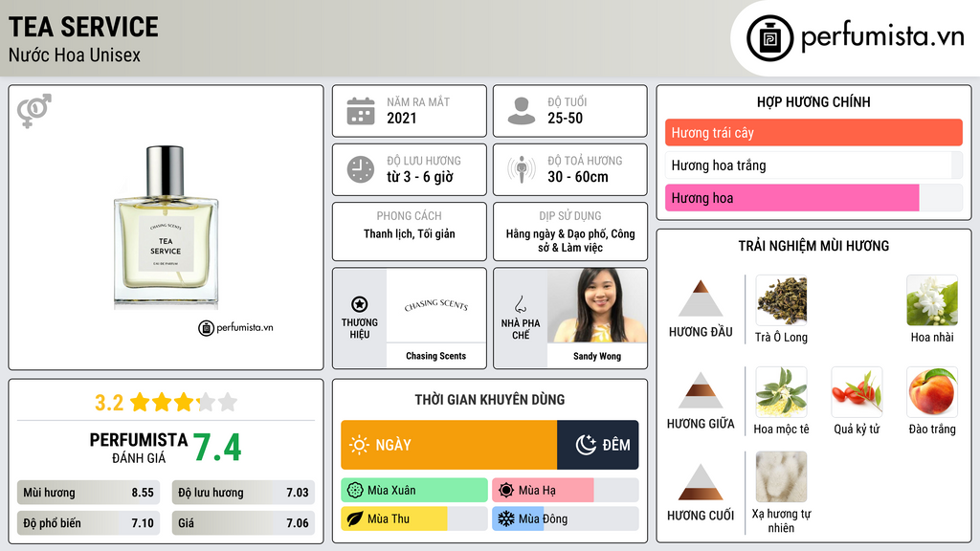
Task: Open the Hoa mộc tê note image
Action: pyautogui.click(x=781, y=392)
